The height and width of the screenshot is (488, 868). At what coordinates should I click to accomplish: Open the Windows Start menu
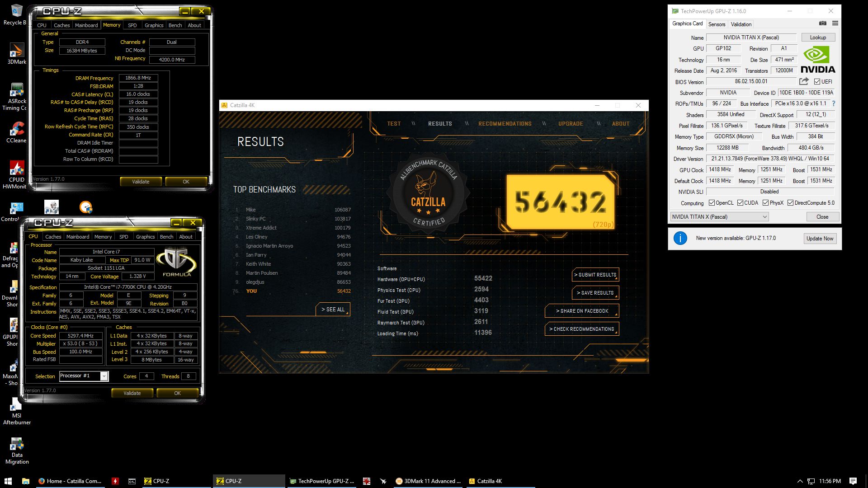(x=8, y=481)
